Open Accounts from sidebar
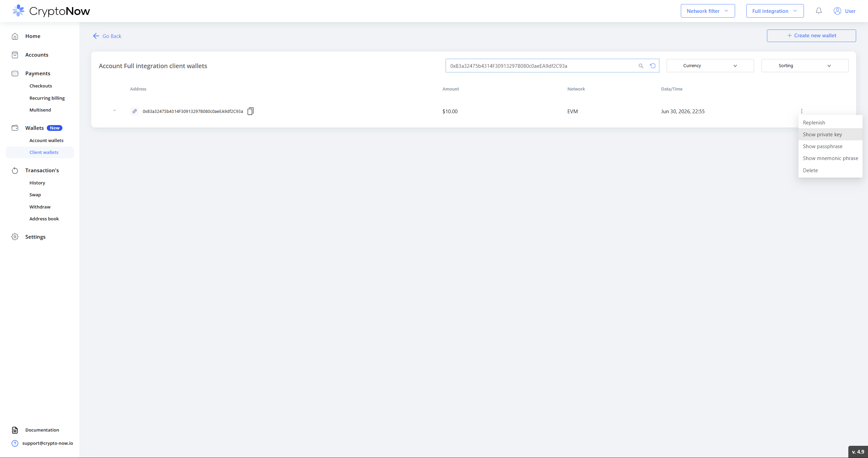Viewport: 868px width, 458px height. click(37, 55)
